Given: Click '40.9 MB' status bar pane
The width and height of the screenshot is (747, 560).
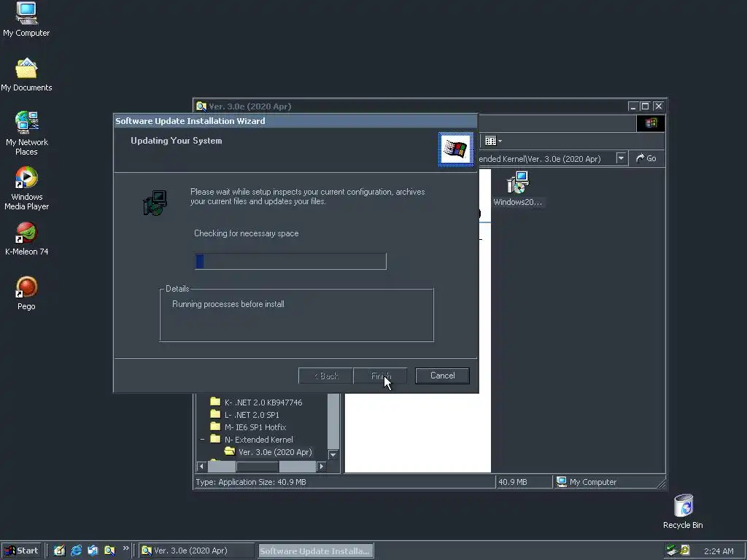Looking at the screenshot, I should point(523,482).
